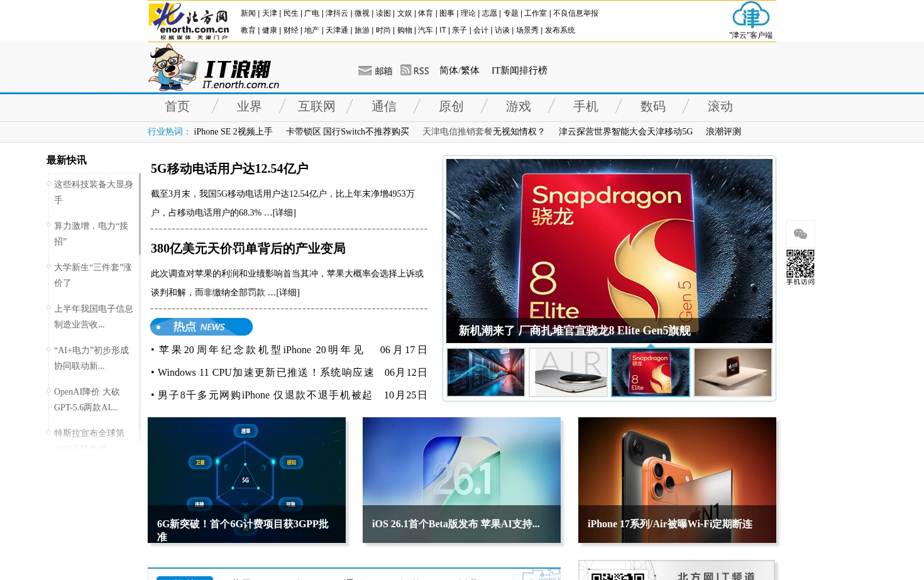
Task: Open 津云探营世界智能大会天津移动5G link
Action: point(625,131)
